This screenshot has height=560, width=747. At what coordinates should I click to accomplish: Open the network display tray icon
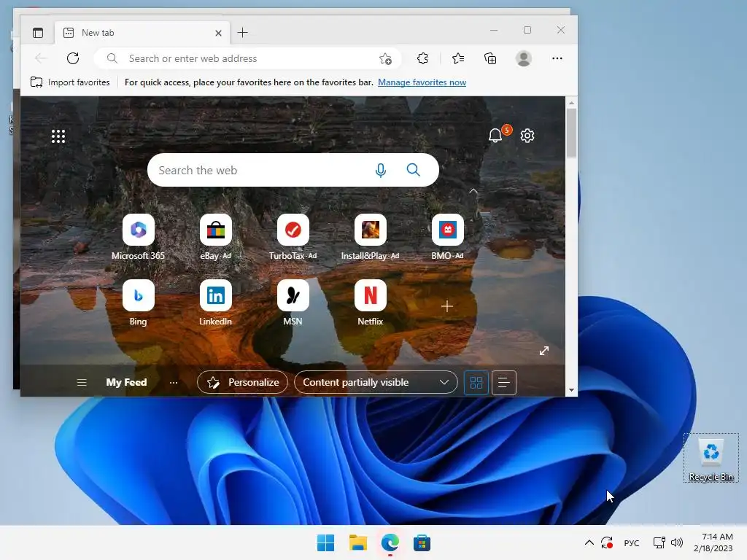click(659, 542)
